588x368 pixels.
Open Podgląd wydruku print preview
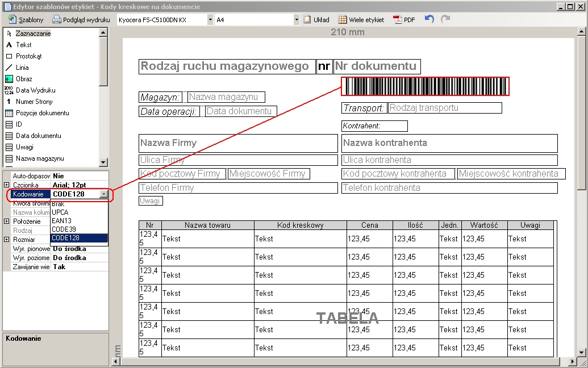pyautogui.click(x=81, y=19)
